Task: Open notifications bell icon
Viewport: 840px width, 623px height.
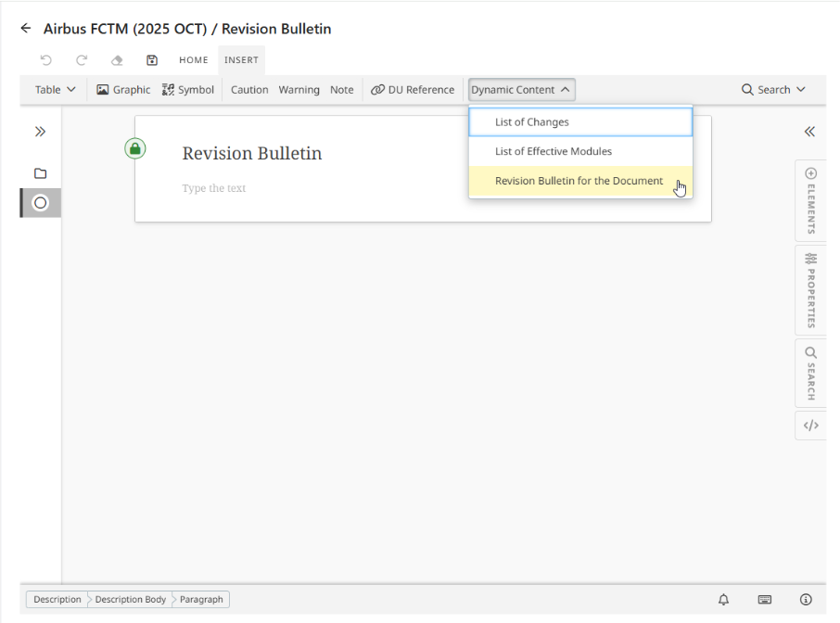Action: (723, 600)
